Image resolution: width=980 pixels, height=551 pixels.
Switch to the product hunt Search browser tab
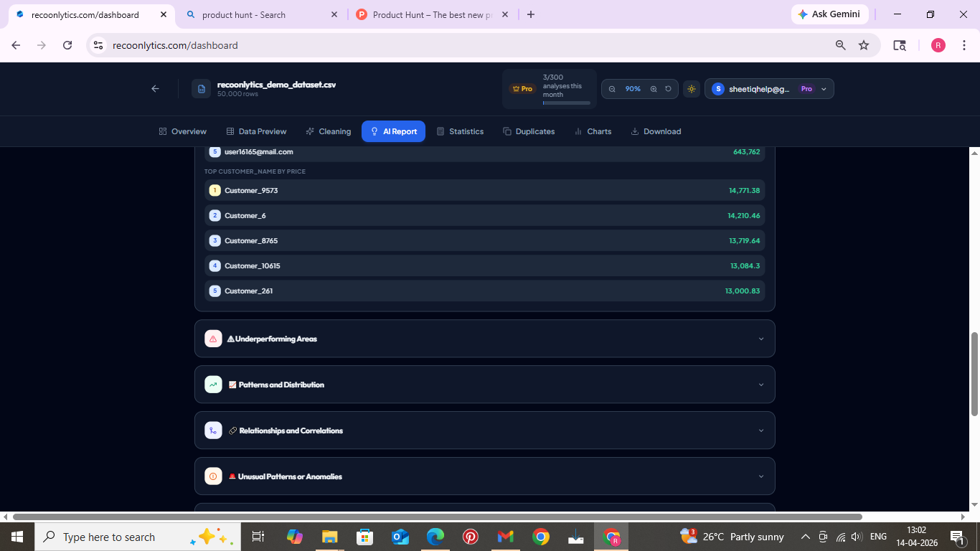point(262,14)
